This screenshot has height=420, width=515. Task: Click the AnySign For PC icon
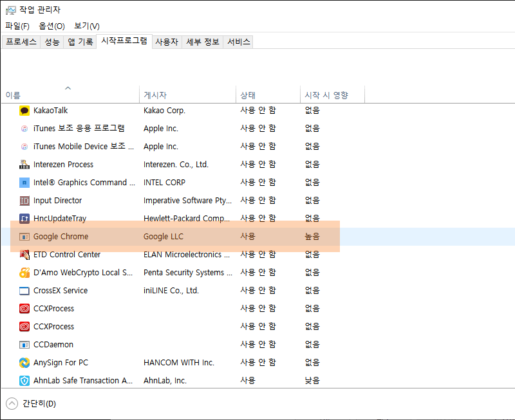[24, 363]
